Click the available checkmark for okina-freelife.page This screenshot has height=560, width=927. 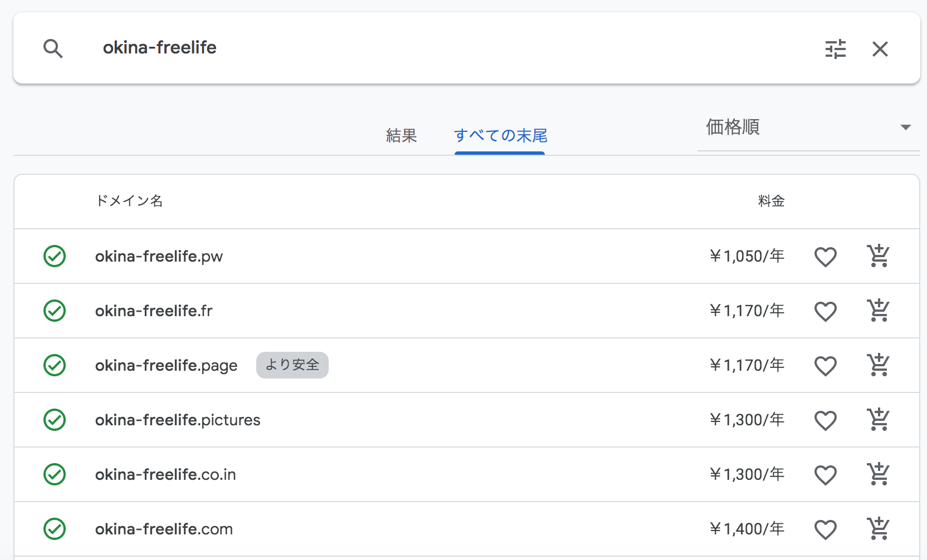click(x=55, y=365)
